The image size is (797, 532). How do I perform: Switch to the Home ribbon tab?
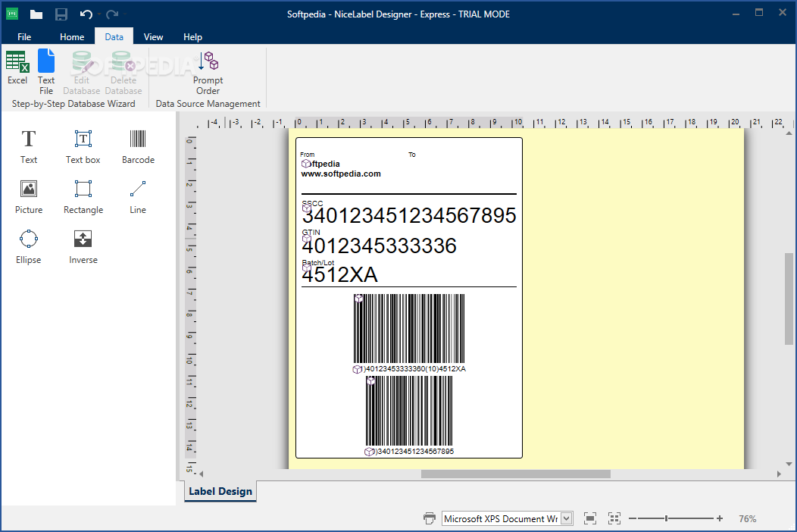click(x=72, y=36)
